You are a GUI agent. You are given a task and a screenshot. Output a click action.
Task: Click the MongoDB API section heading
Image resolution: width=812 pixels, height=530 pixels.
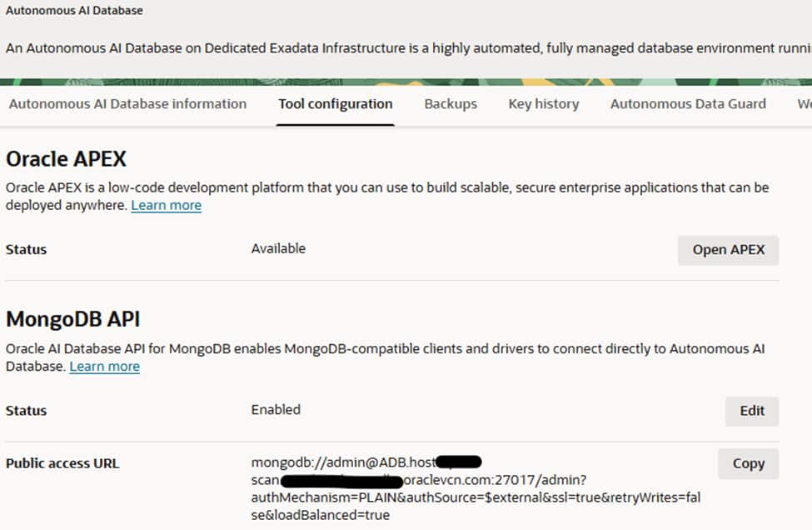pyautogui.click(x=72, y=320)
